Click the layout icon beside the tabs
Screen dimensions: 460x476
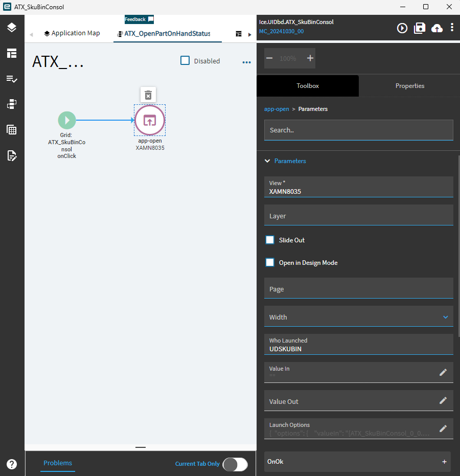coord(239,34)
